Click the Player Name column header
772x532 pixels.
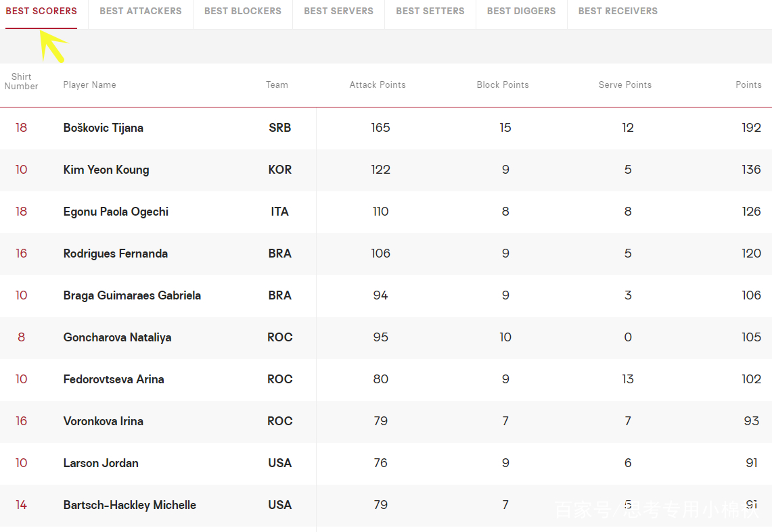[x=89, y=84]
